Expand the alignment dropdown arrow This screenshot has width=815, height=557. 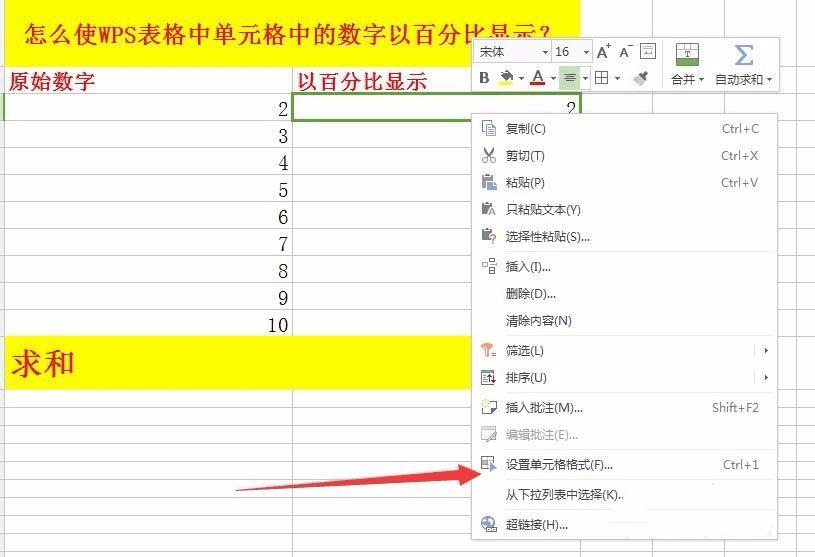[585, 78]
